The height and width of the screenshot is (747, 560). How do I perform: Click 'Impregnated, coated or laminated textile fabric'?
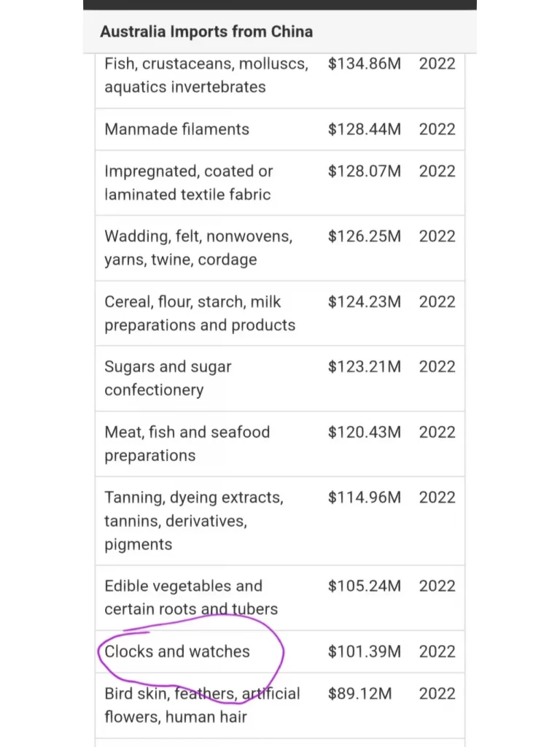click(189, 182)
